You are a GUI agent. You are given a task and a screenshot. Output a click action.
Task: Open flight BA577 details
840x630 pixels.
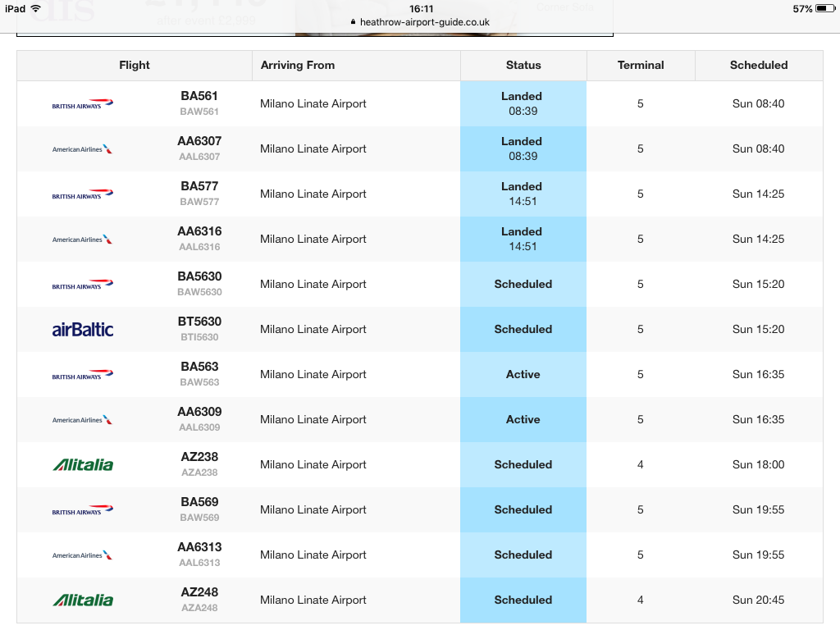tap(199, 186)
